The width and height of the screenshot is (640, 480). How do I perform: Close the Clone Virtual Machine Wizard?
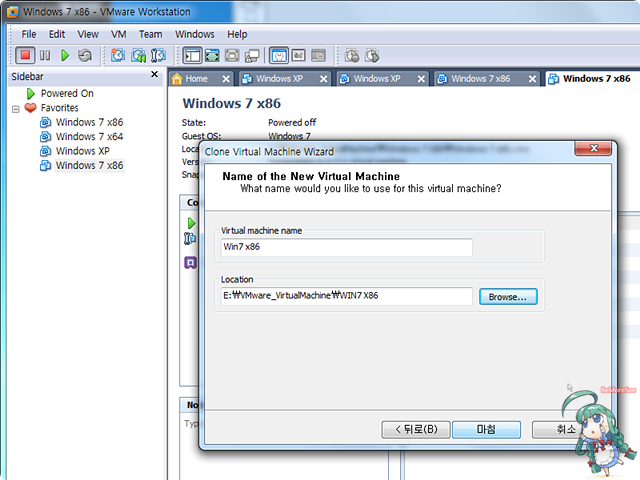pyautogui.click(x=593, y=149)
